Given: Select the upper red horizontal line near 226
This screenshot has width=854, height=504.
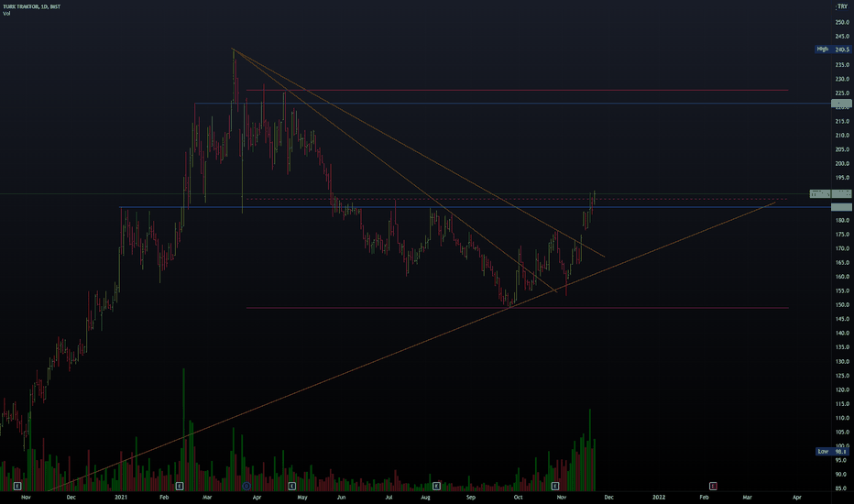Looking at the screenshot, I should point(518,90).
